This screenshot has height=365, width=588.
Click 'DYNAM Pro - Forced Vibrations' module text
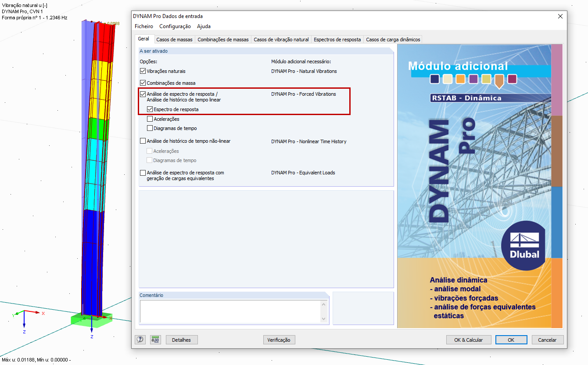coord(304,94)
